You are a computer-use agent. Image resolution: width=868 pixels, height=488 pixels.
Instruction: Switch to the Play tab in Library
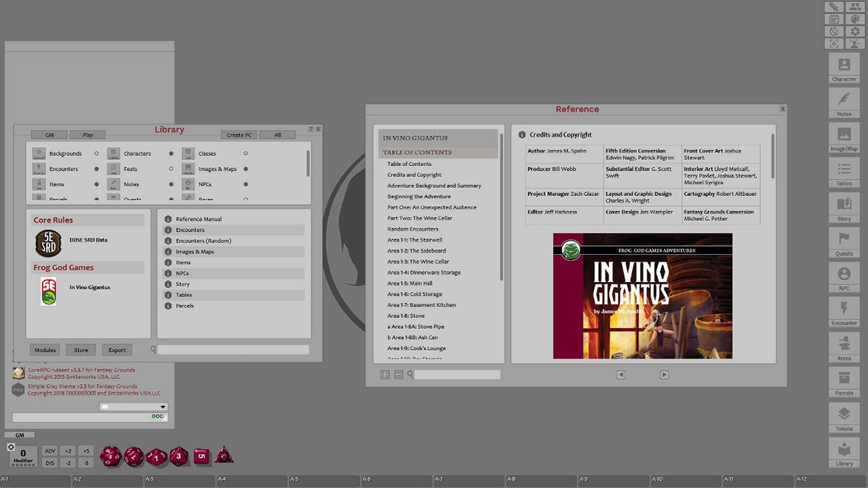(87, 134)
